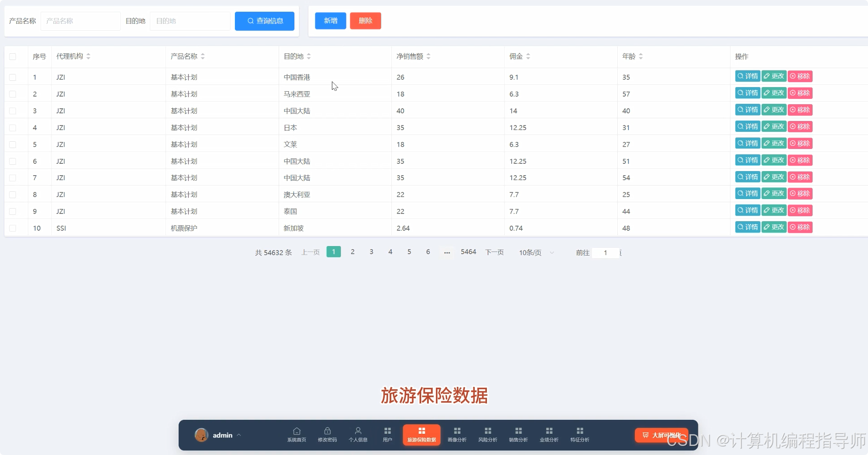Sort the 年龄 column ascending
This screenshot has height=455, width=868.
point(640,54)
